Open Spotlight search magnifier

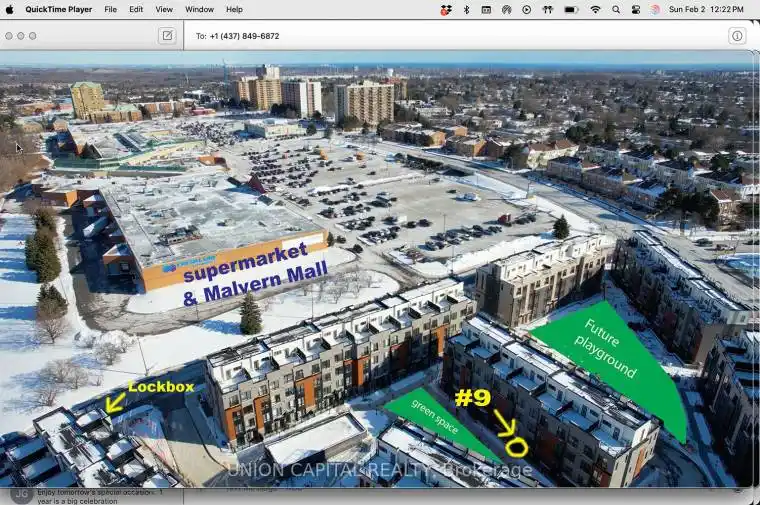[616, 9]
